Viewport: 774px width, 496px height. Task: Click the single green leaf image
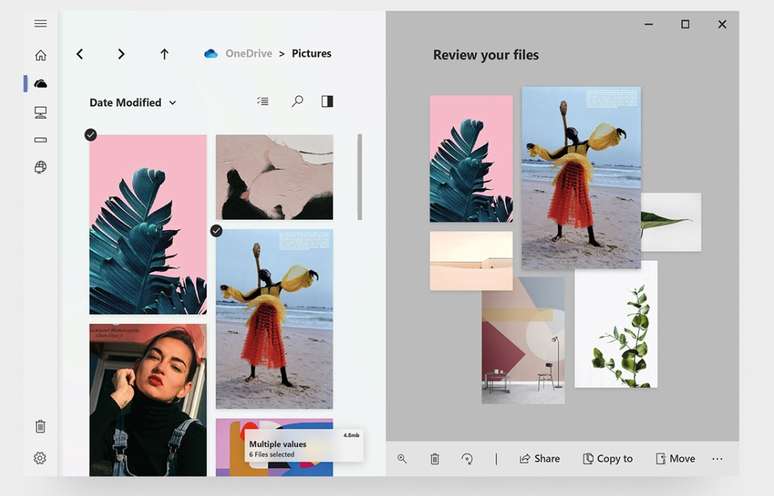pyautogui.click(x=671, y=222)
